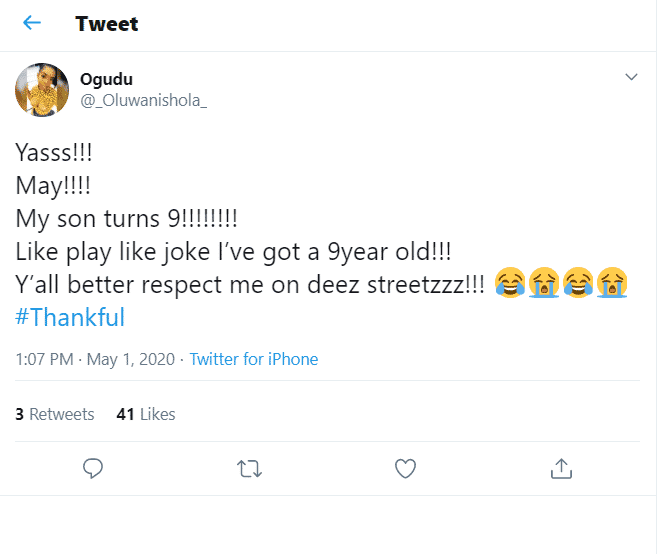The height and width of the screenshot is (554, 657).
Task: Like the tweet with the heart icon
Action: (x=405, y=467)
